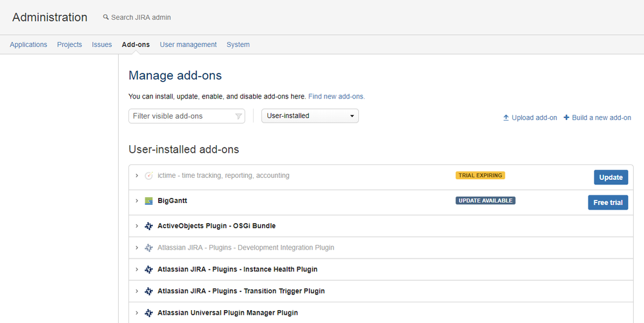Click ictime - time tracking, reporting, accounting
Image resolution: width=644 pixels, height=323 pixels.
tap(223, 175)
